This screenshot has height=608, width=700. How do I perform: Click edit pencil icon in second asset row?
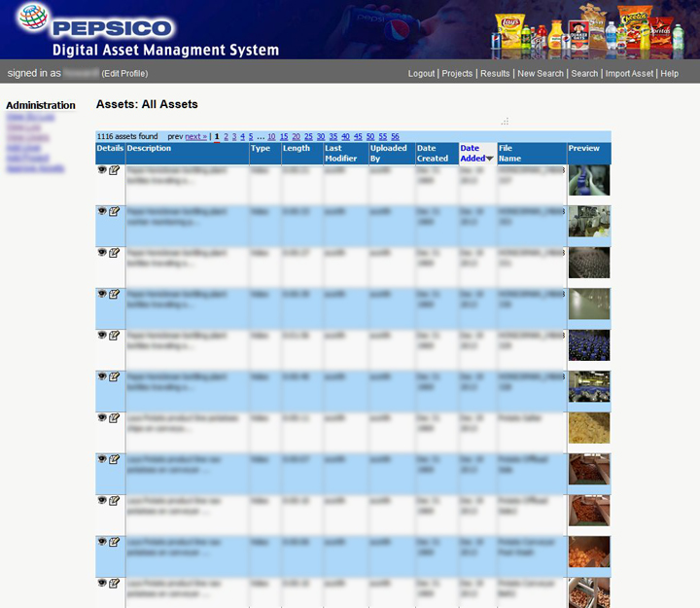pos(115,211)
